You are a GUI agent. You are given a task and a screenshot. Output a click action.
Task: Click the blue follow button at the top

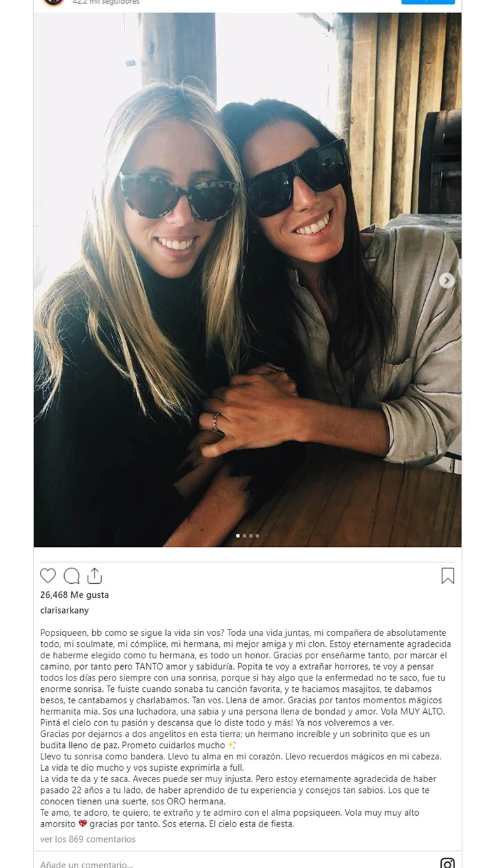428,2
